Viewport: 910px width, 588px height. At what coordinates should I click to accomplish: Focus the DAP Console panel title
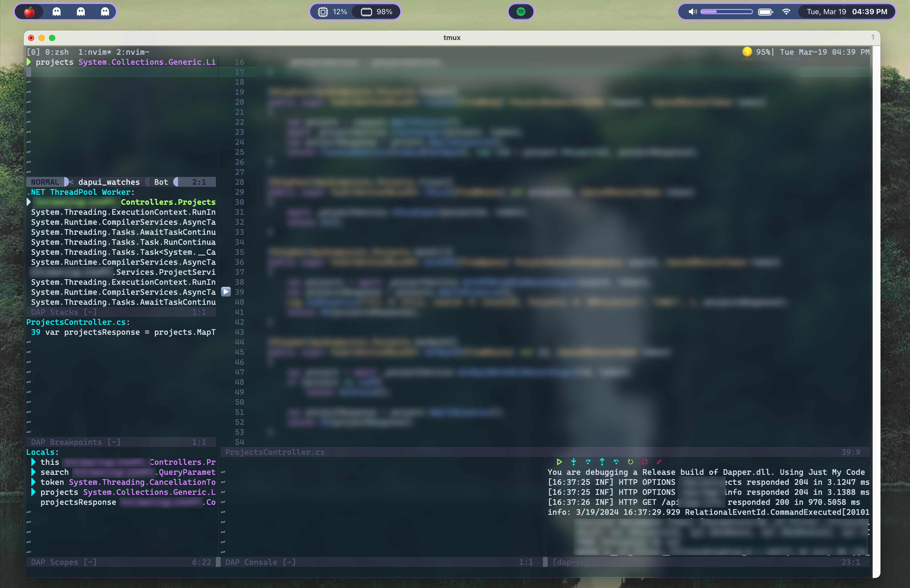260,562
